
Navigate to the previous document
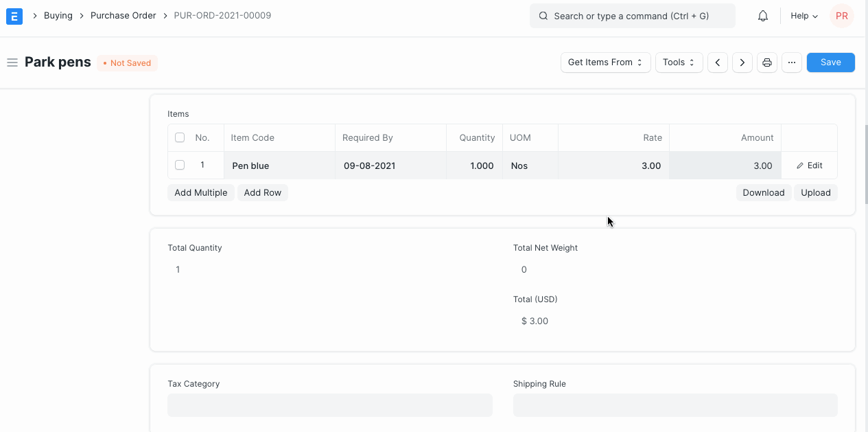click(x=717, y=62)
